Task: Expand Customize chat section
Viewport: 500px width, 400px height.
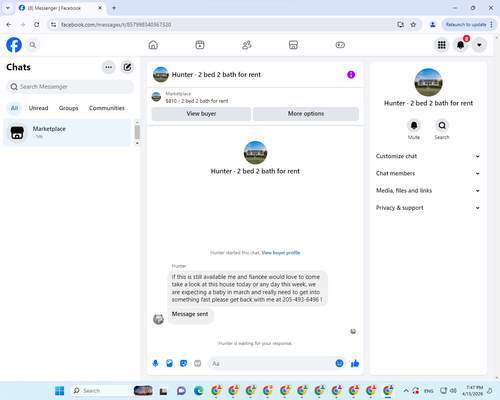Action: (x=428, y=156)
